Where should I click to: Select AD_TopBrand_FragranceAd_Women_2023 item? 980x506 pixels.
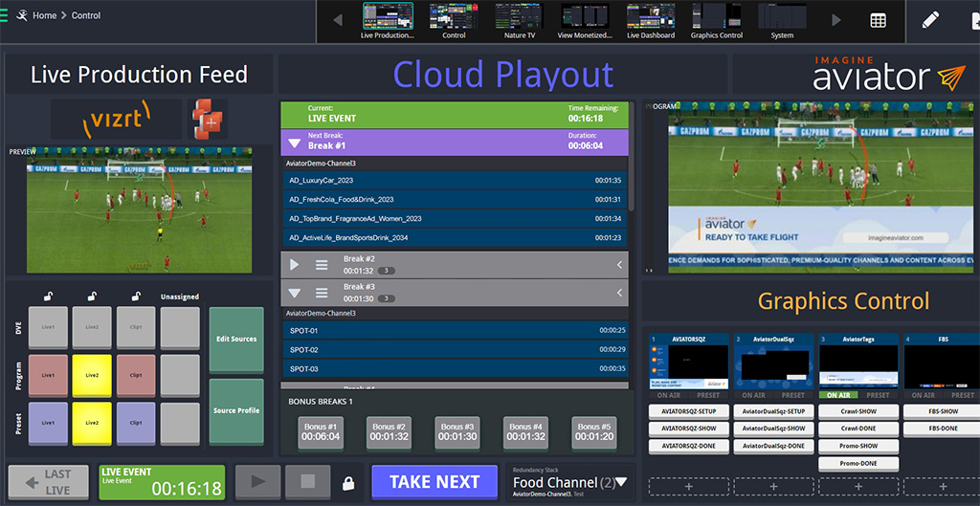point(455,219)
